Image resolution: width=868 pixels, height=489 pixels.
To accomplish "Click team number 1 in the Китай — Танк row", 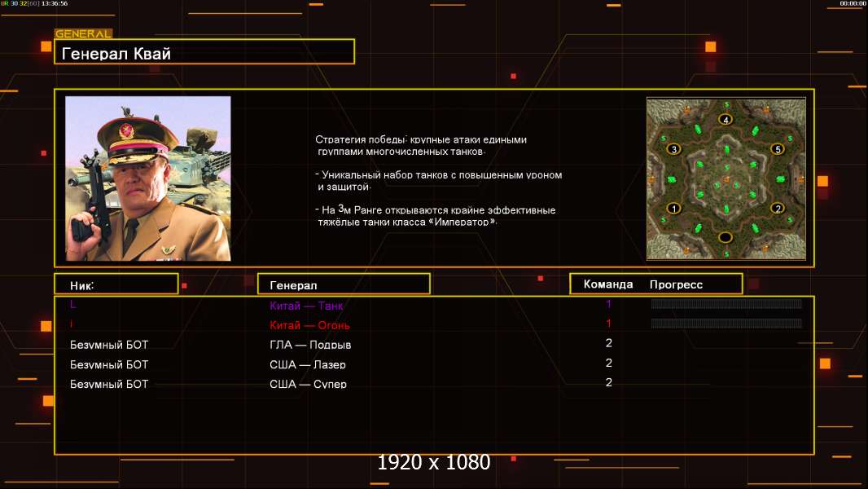I will click(608, 303).
